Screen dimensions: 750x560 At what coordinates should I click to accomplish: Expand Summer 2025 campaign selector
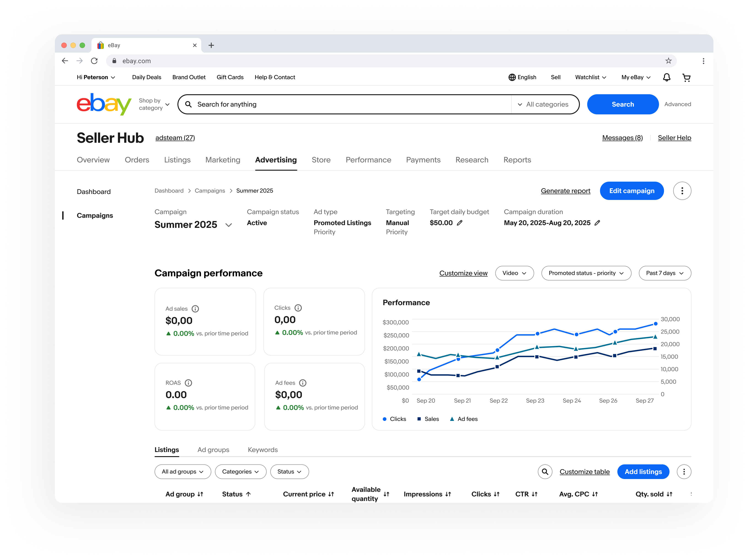tap(228, 225)
